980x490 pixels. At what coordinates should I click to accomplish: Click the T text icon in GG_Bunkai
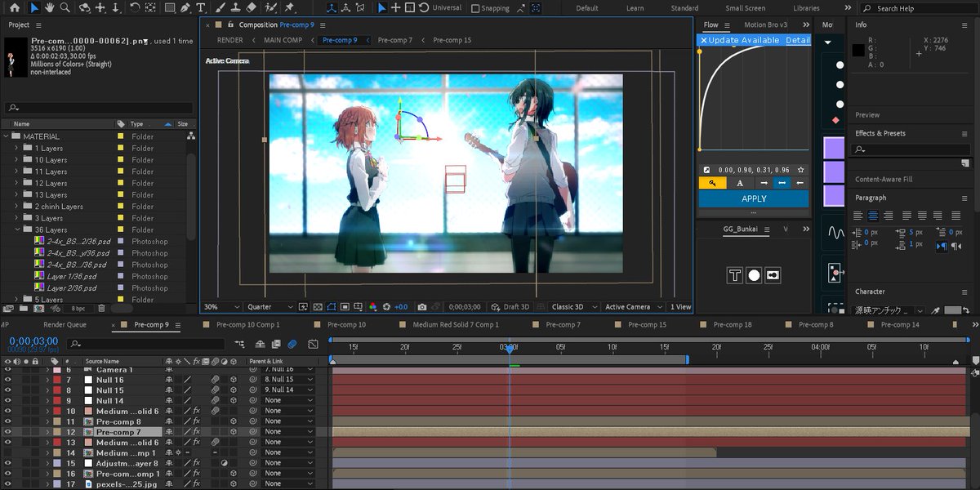point(734,275)
